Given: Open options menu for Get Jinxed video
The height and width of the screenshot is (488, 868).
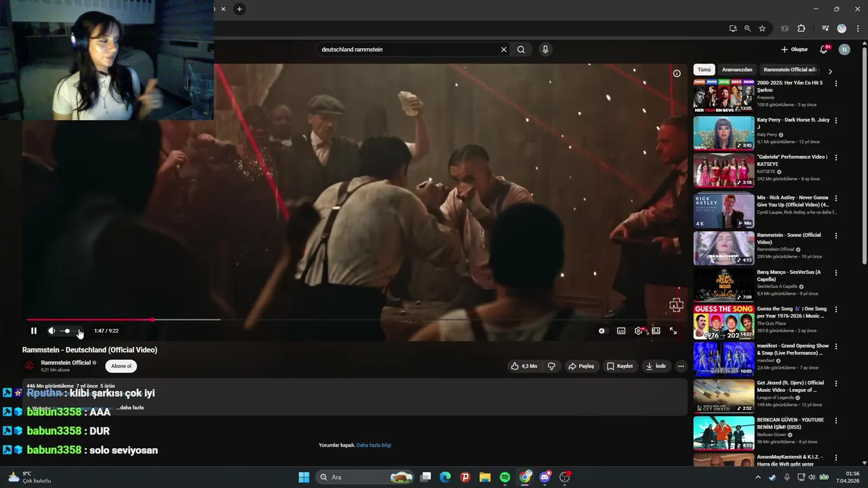Looking at the screenshot, I should click(836, 383).
